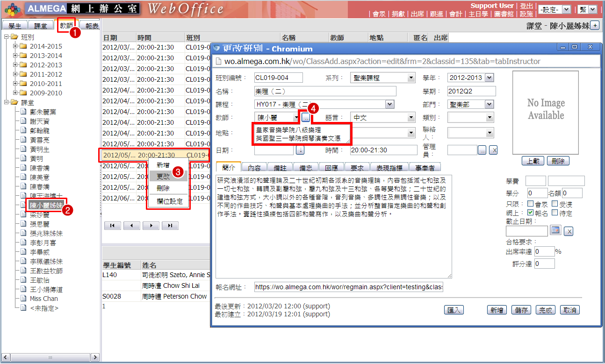Image resolution: width=605 pixels, height=364 pixels.
Task: Click folder icon of 2009-2010
Action: pyautogui.click(x=23, y=93)
